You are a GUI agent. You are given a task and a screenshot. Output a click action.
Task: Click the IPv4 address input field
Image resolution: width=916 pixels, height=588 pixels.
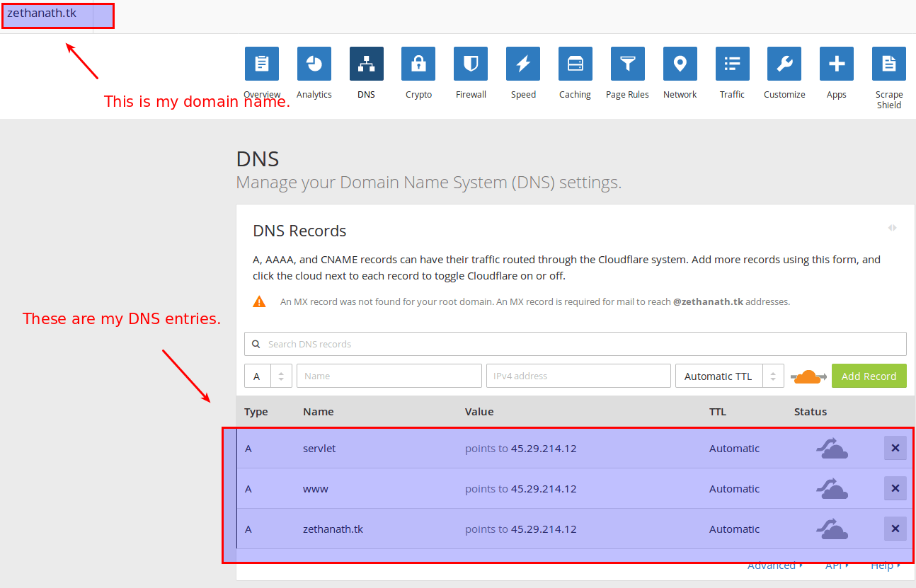tap(578, 376)
